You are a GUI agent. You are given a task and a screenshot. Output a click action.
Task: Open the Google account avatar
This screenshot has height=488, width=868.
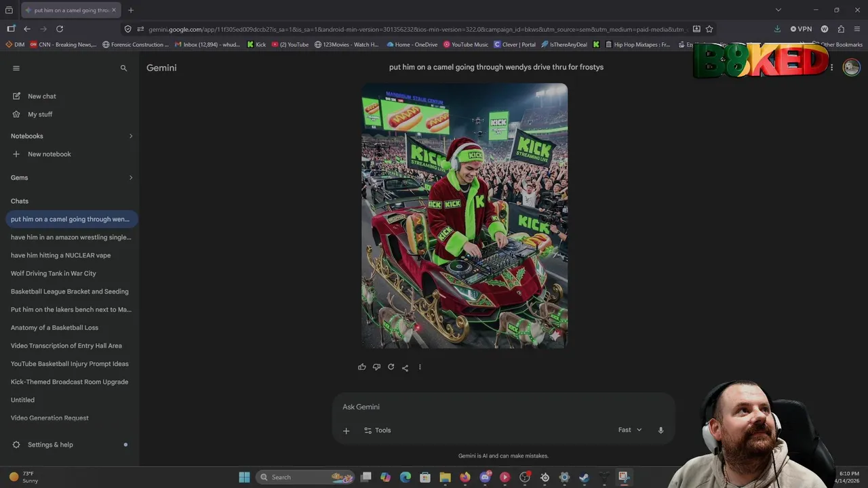click(x=851, y=67)
